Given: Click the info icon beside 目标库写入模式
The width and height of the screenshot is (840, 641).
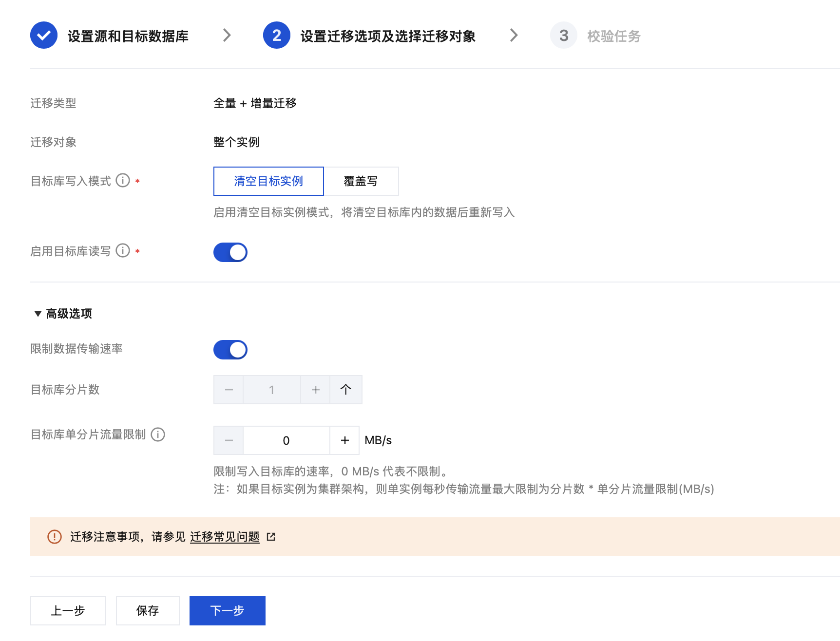Looking at the screenshot, I should [x=123, y=181].
